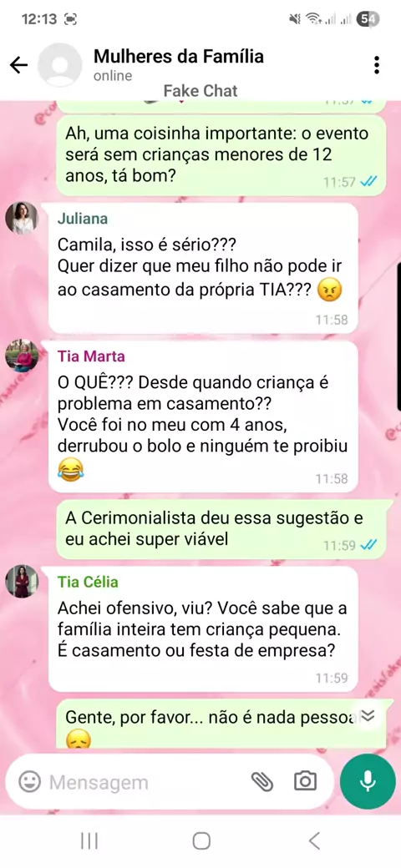Open Tia Célia's avatar
The width and height of the screenshot is (401, 868).
point(22,581)
